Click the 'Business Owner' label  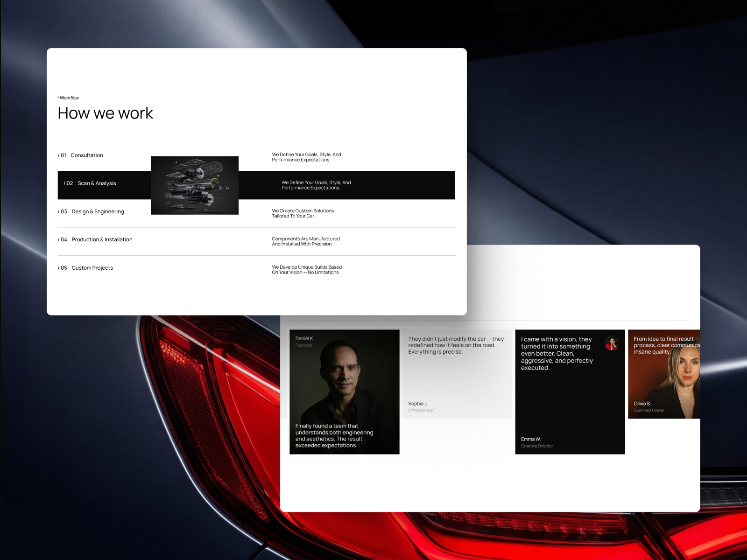tap(649, 411)
